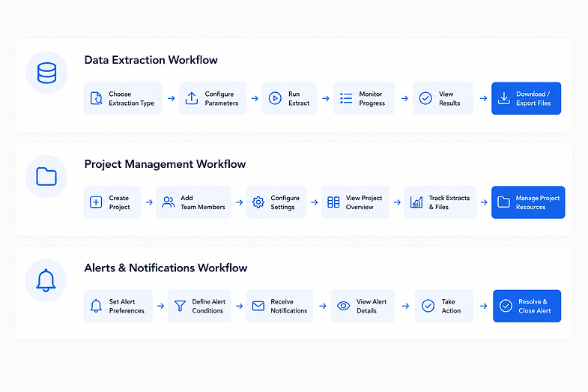588x392 pixels.
Task: Select the Resolve & Close Alert button
Action: 527,306
